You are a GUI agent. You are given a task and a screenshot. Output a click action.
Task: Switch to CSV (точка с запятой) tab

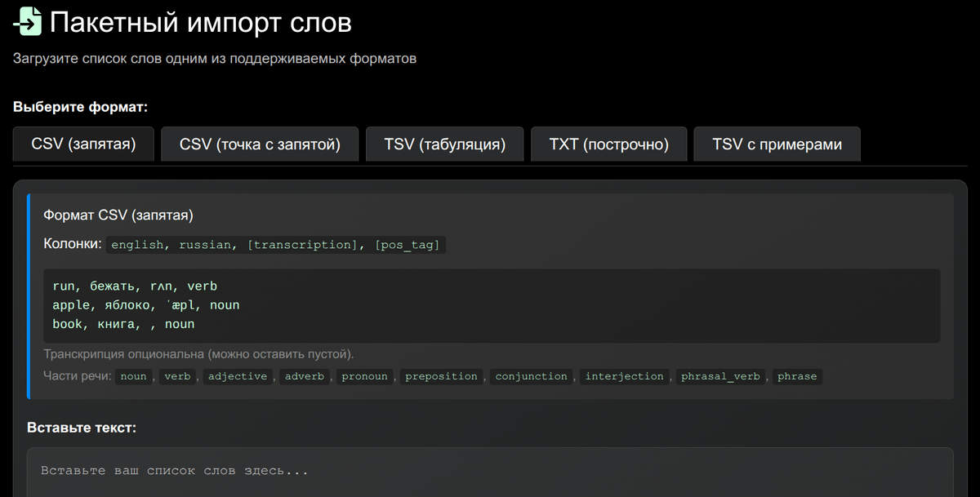pos(260,144)
